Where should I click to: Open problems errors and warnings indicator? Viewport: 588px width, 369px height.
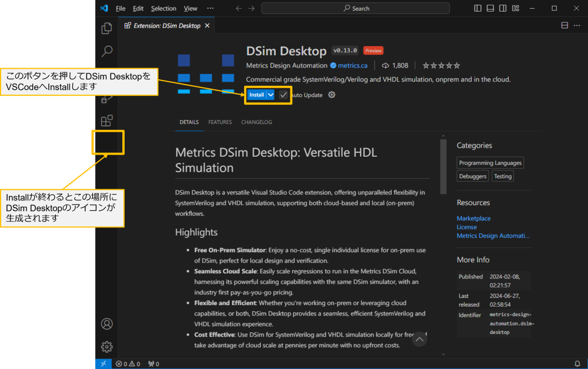[x=128, y=364]
